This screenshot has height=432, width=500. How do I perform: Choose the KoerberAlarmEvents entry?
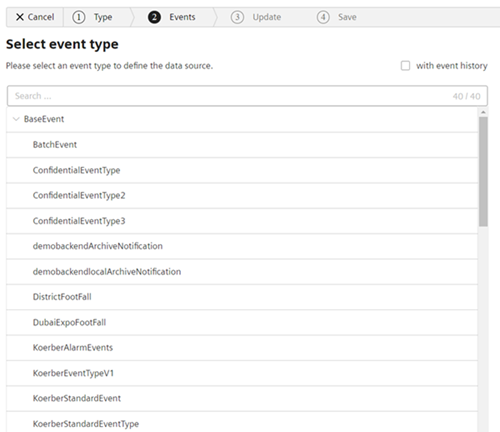242,348
